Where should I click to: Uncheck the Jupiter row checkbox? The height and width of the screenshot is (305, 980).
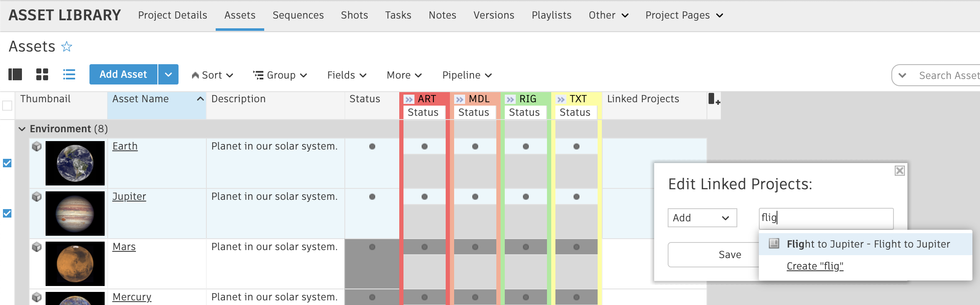pos(7,213)
